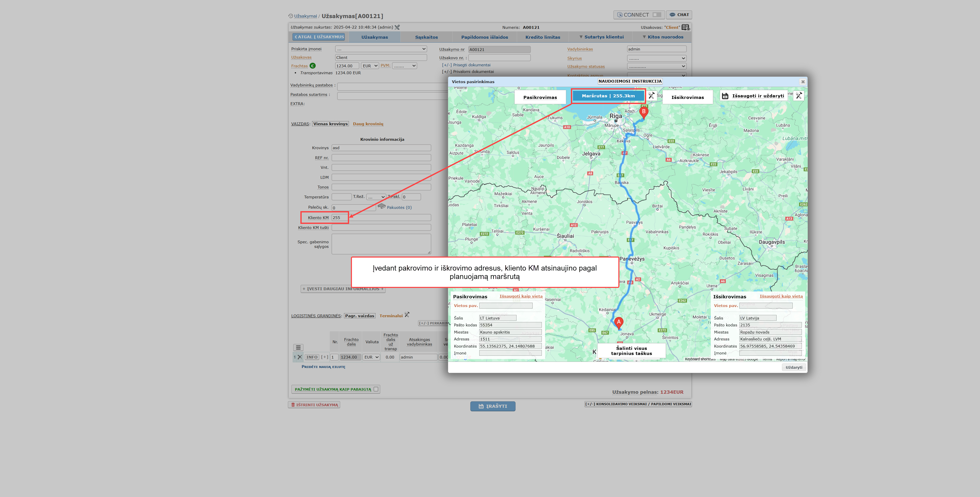The image size is (980, 497).
Task: Switch to Daug krovinių view
Action: click(368, 124)
